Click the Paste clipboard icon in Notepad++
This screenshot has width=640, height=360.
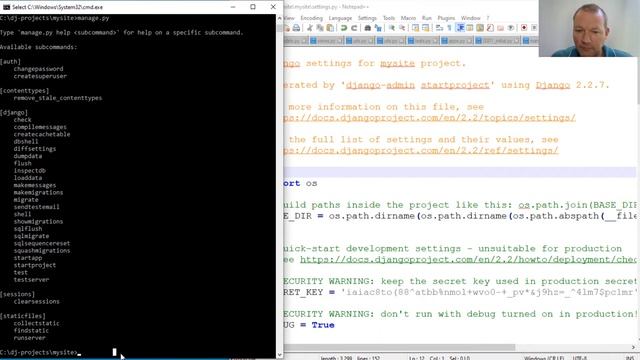tap(330, 28)
